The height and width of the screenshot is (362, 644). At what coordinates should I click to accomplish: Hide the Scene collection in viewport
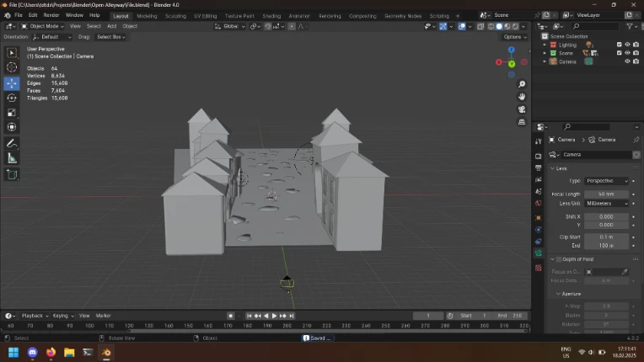click(627, 53)
